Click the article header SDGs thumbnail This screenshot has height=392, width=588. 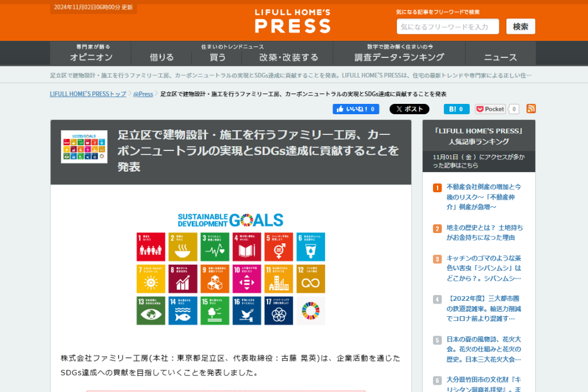click(x=84, y=147)
